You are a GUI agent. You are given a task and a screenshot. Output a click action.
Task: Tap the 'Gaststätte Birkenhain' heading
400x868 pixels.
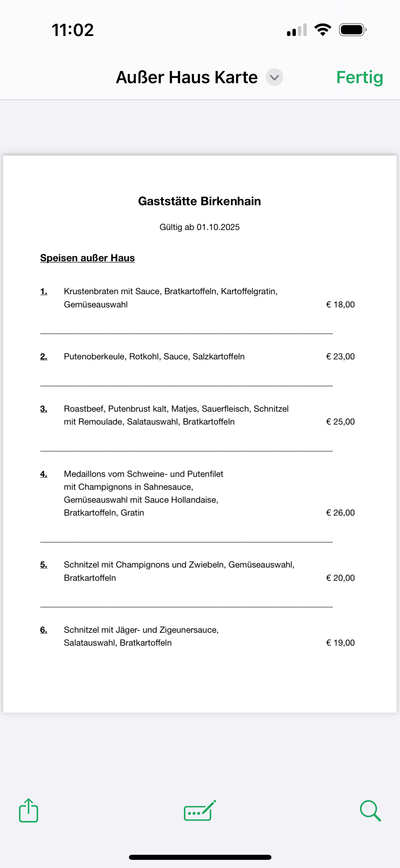[x=199, y=201]
